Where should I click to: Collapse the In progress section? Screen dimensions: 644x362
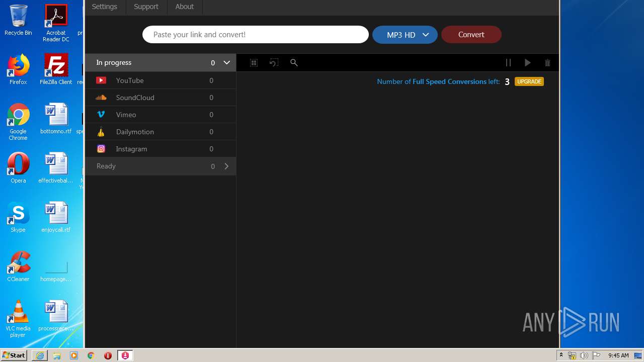coord(226,62)
